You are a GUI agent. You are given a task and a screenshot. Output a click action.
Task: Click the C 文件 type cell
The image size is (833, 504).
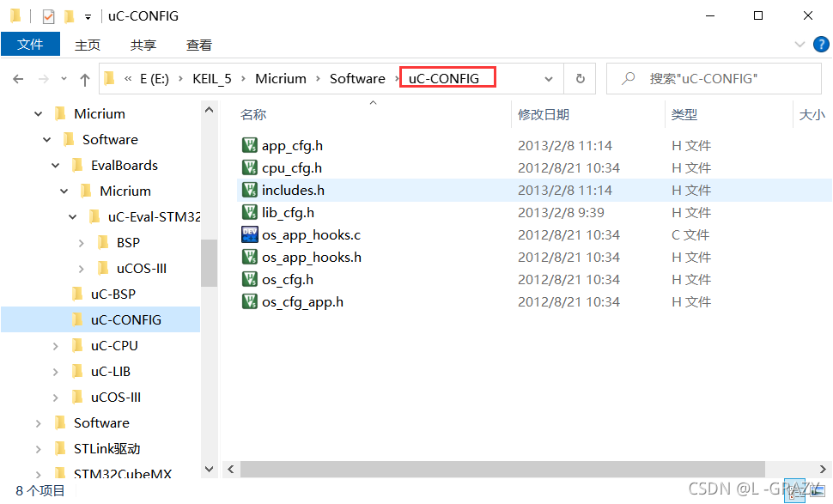690,234
